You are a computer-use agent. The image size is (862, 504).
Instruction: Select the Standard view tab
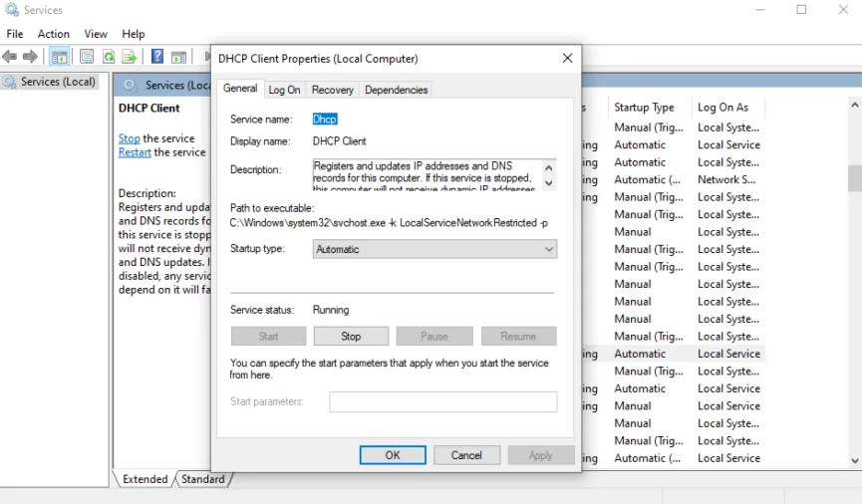(203, 479)
